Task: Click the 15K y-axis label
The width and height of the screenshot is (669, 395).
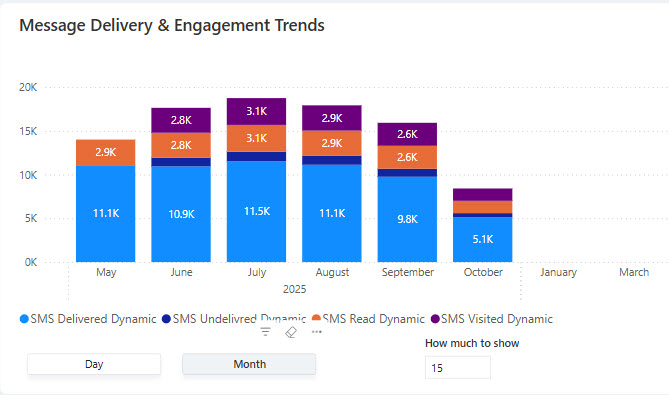Action: click(28, 131)
